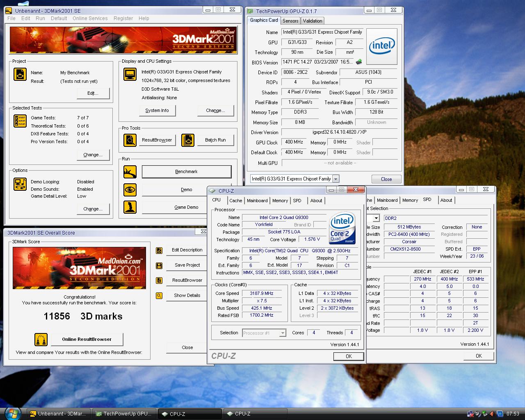Click Change... under Display and CPU Settings
525x420 pixels.
(216, 111)
